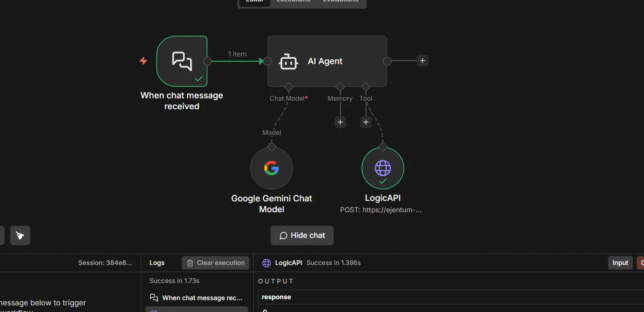644x312 pixels.
Task: Click the Session ID text
Action: coord(105,263)
